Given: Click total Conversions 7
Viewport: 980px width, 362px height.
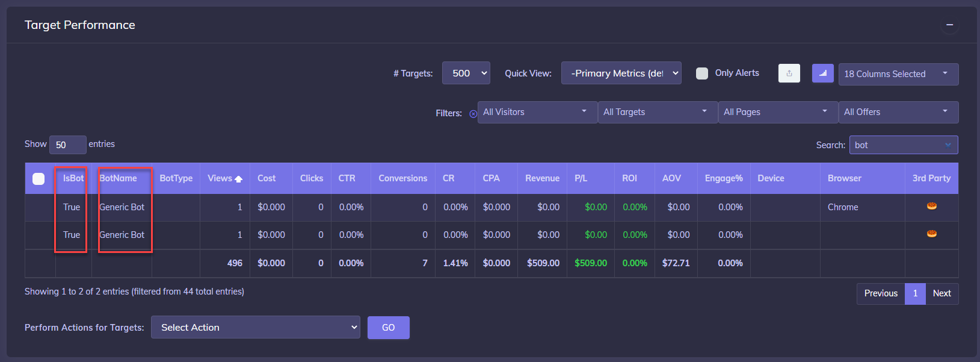Looking at the screenshot, I should tap(425, 263).
